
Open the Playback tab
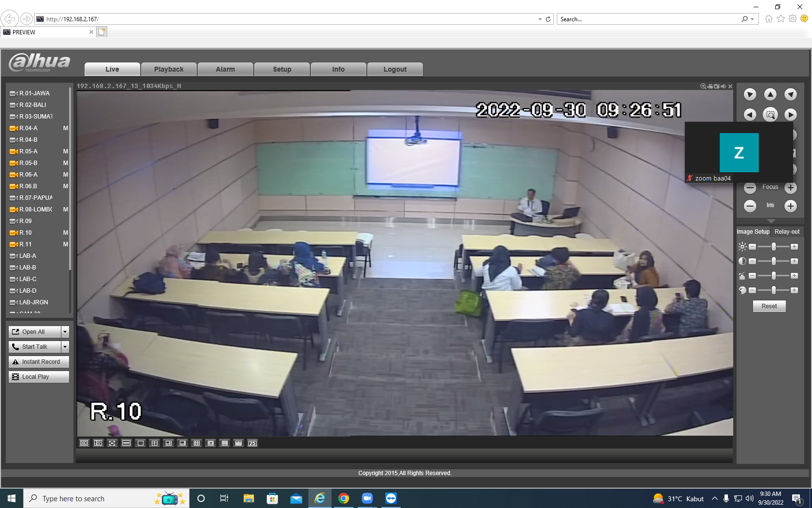[169, 69]
